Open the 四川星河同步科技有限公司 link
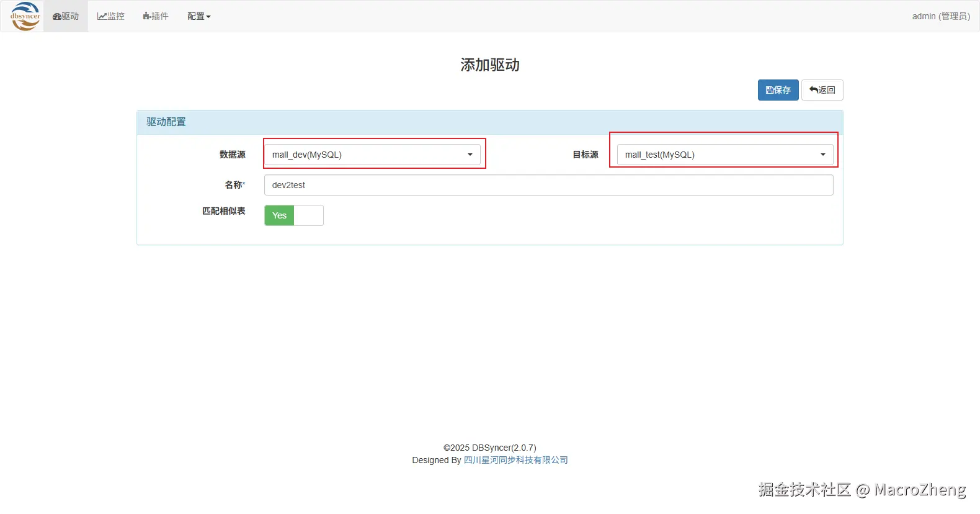The width and height of the screenshot is (980, 514). [516, 460]
